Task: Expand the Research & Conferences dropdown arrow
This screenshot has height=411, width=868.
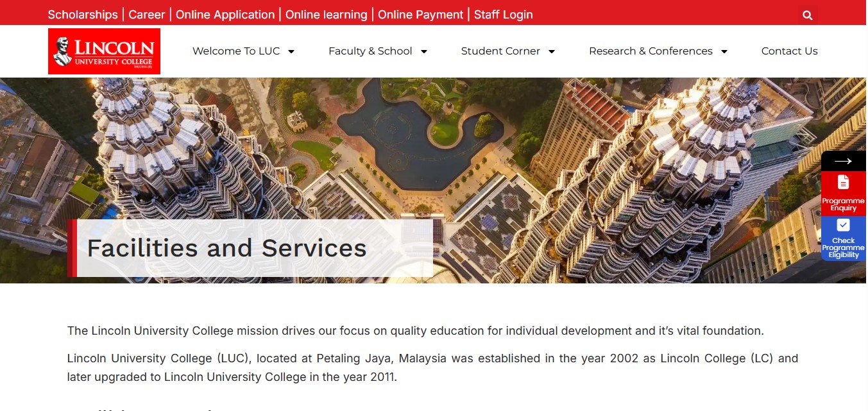Action: (724, 51)
